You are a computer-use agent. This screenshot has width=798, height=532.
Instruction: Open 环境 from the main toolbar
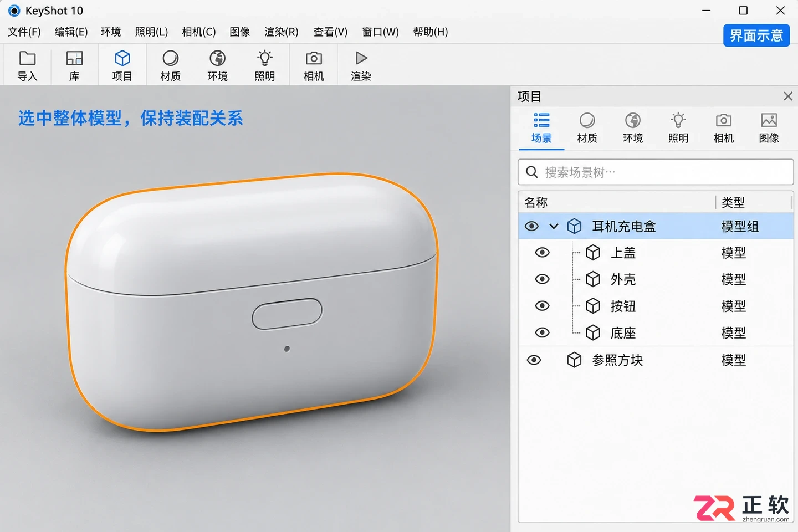click(x=217, y=65)
